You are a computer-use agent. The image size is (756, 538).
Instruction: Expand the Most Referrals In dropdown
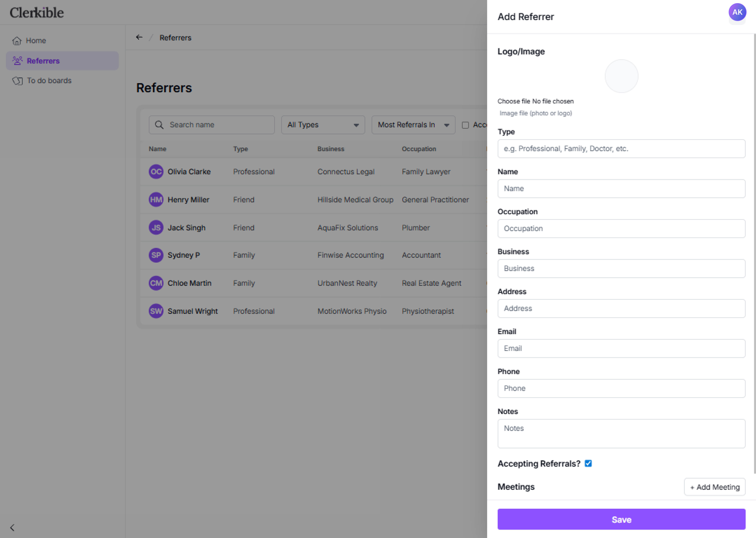click(x=413, y=125)
